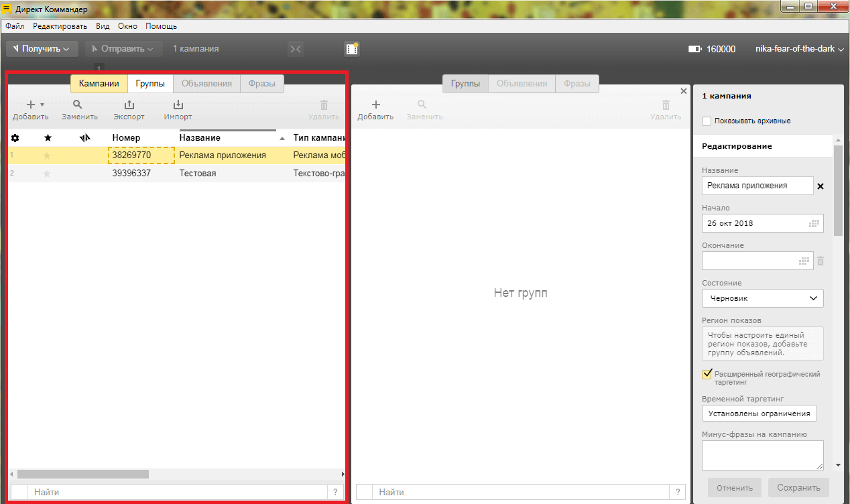Click the Сохранить button
This screenshot has height=504, width=850.
(798, 487)
